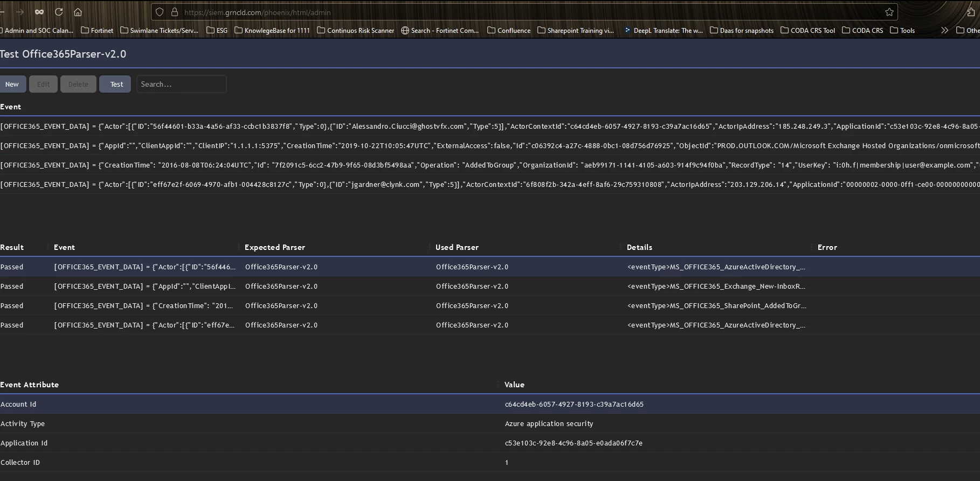This screenshot has width=980, height=481.
Task: Sort by the Error column header
Action: 827,247
